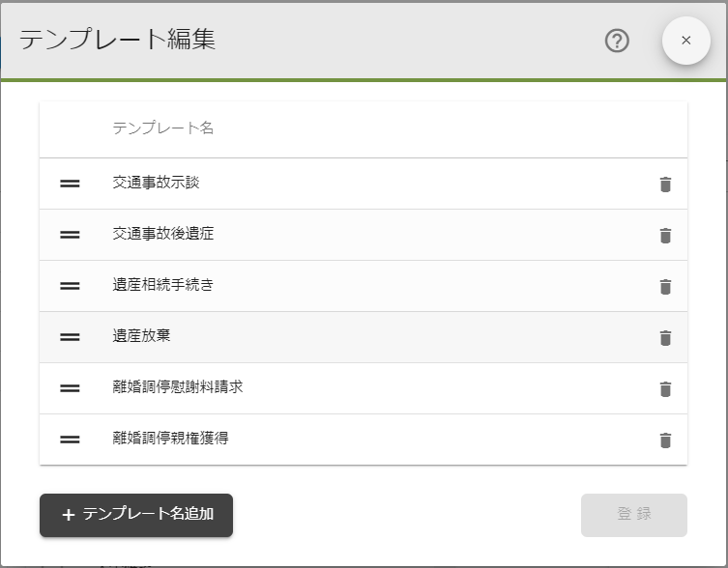Select the 遺産放棄 template name text
The width and height of the screenshot is (728, 568).
tap(141, 336)
